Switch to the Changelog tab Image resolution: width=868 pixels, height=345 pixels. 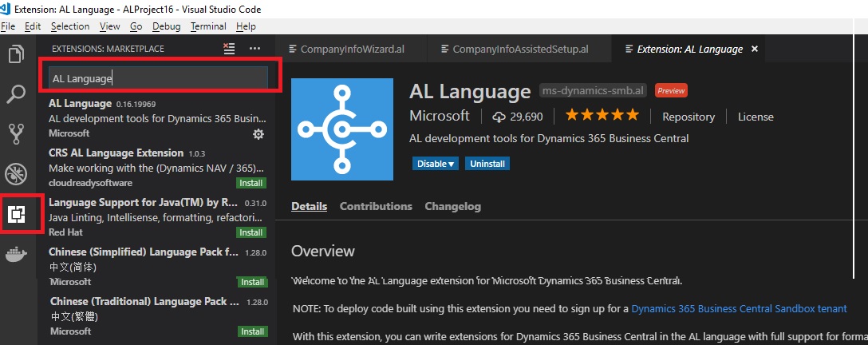pos(452,206)
